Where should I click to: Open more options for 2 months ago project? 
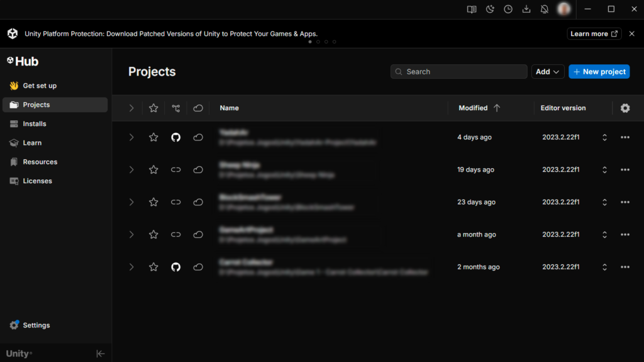[625, 267]
